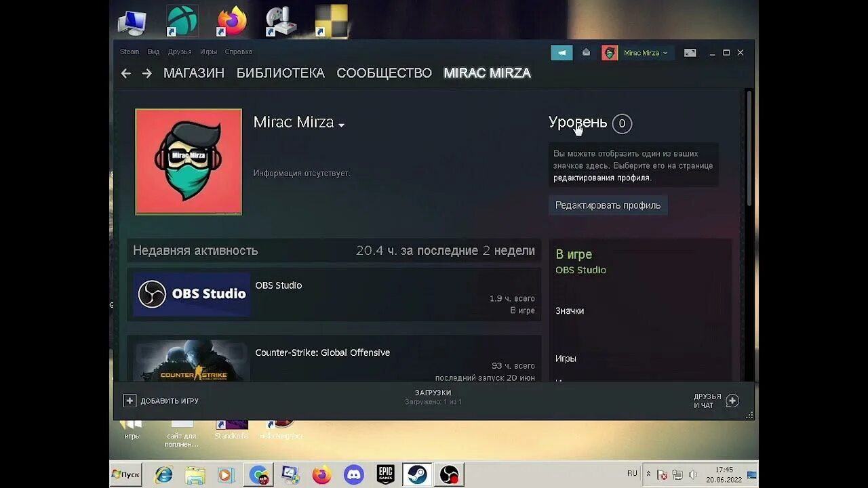Open Friends and Chat plus icon

pos(732,401)
